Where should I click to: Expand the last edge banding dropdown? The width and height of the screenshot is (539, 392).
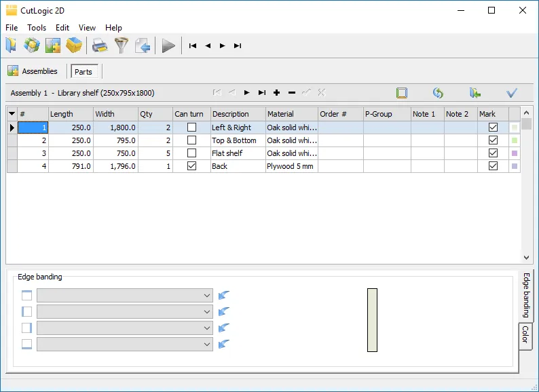207,345
